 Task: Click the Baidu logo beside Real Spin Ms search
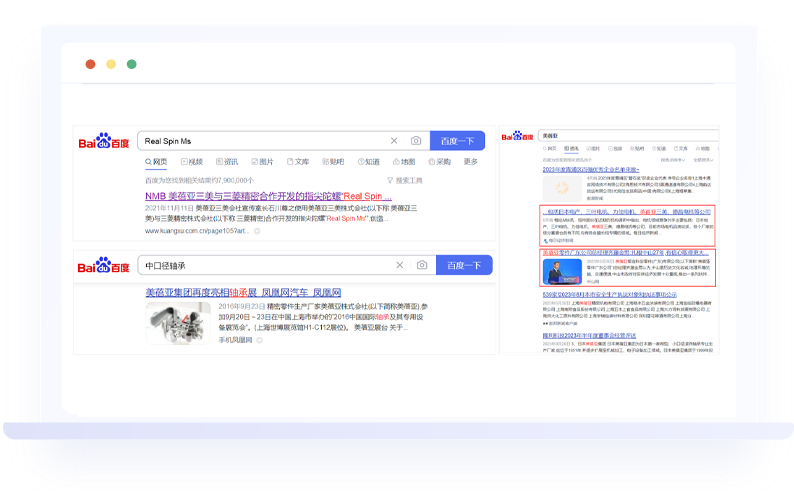[104, 141]
